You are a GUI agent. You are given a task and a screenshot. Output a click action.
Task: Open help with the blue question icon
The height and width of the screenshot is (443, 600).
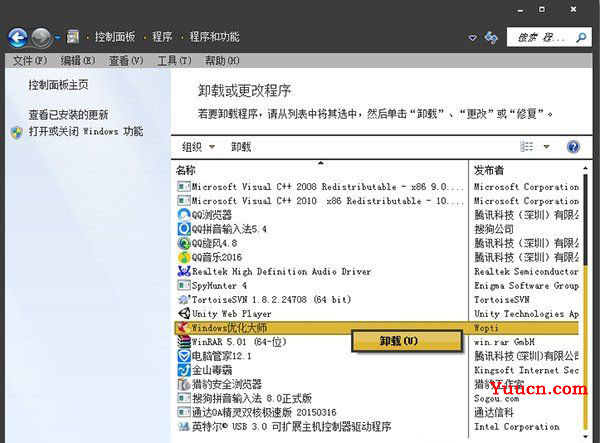click(573, 147)
